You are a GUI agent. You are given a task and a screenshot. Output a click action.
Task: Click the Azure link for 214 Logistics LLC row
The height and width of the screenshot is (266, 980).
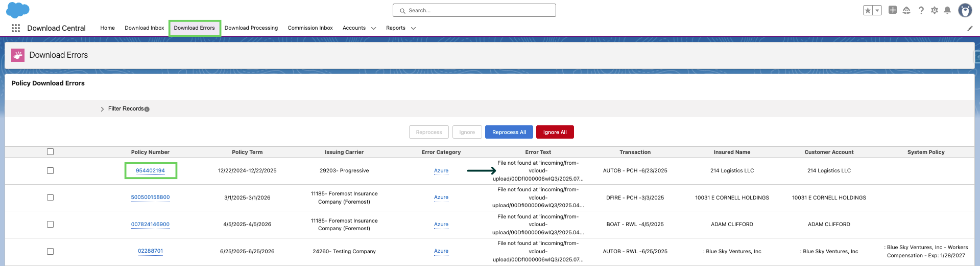coord(441,171)
